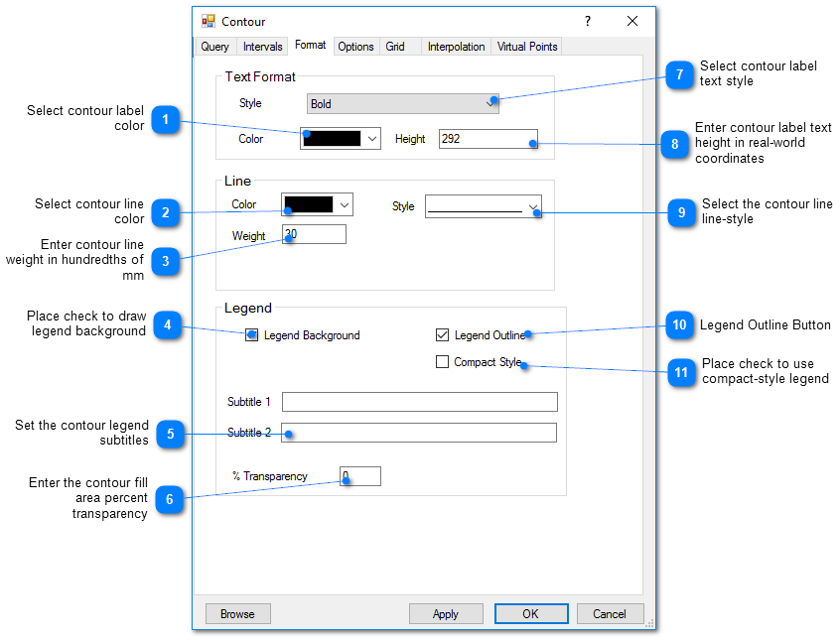Pick the Line color black swatch

pyautogui.click(x=308, y=204)
